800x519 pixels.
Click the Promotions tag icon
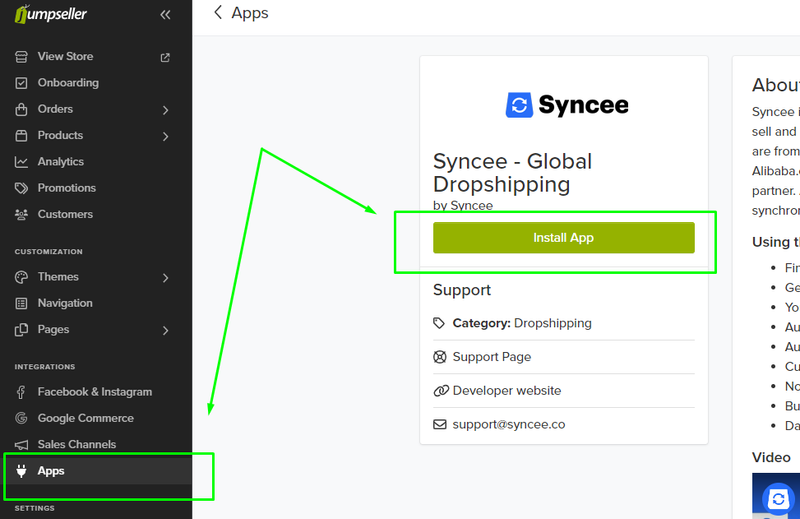coord(21,188)
